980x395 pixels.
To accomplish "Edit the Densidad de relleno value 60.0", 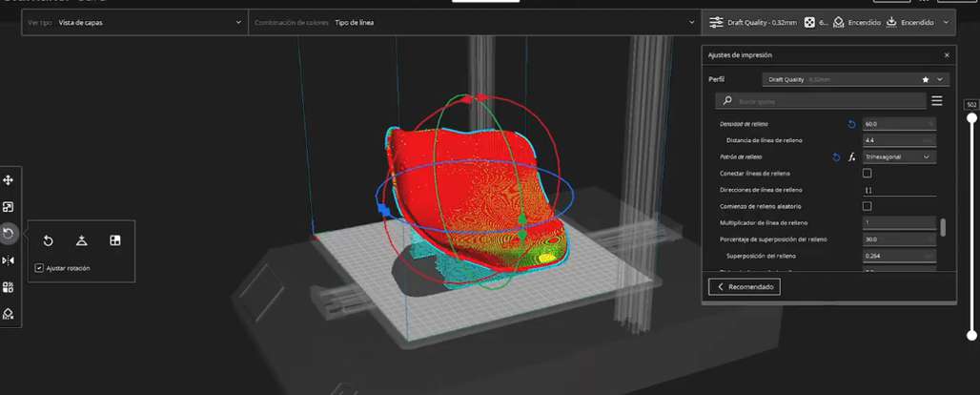I will click(x=899, y=124).
